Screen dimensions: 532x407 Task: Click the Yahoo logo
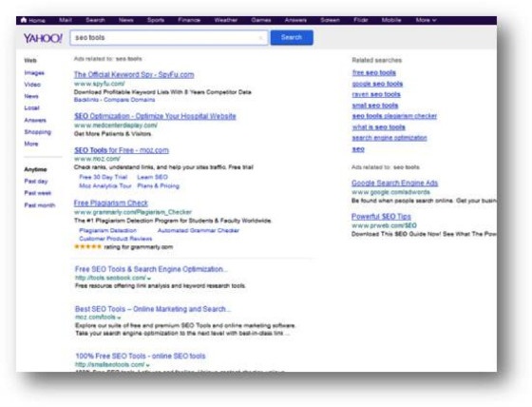click(x=43, y=38)
